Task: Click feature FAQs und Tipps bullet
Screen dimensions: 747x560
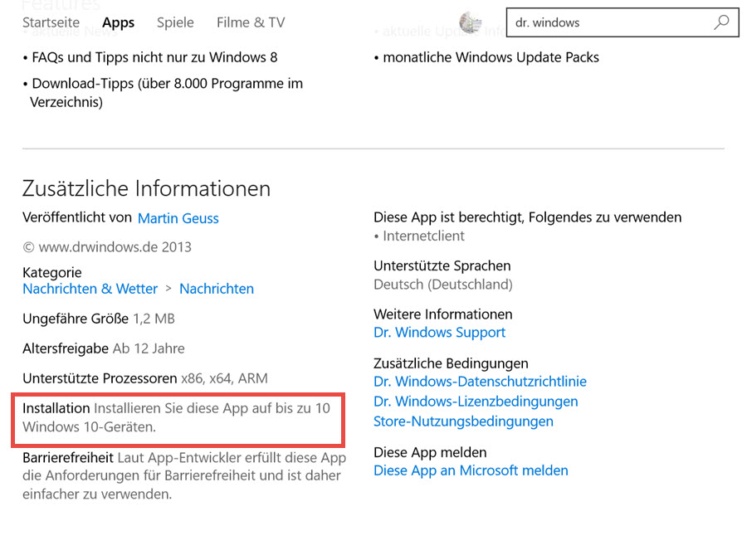Action: (150, 57)
